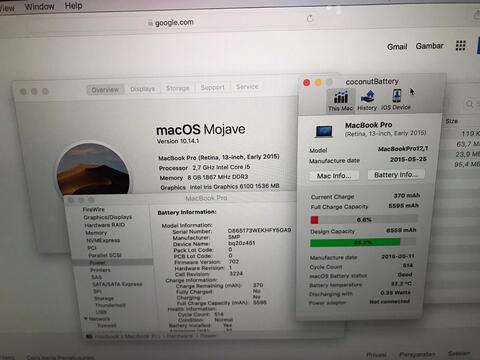The height and width of the screenshot is (360, 480).
Task: Click the 'bq20z451' device name value
Action: click(242, 243)
